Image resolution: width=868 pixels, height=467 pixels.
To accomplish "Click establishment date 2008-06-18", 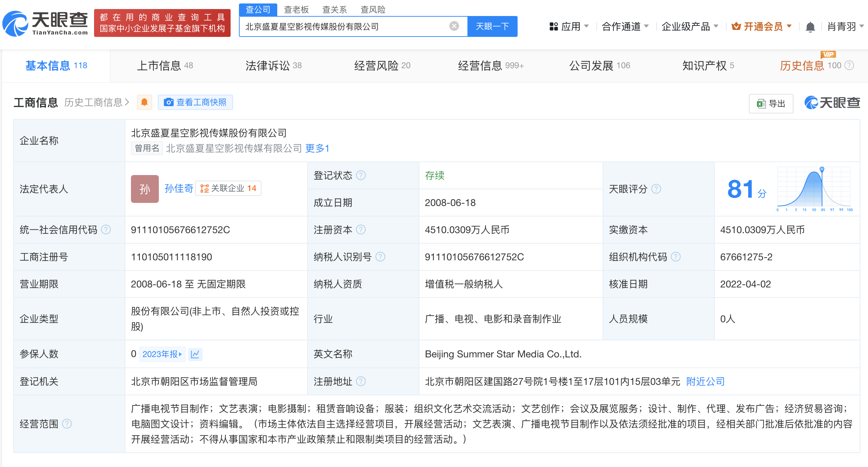I will point(450,203).
